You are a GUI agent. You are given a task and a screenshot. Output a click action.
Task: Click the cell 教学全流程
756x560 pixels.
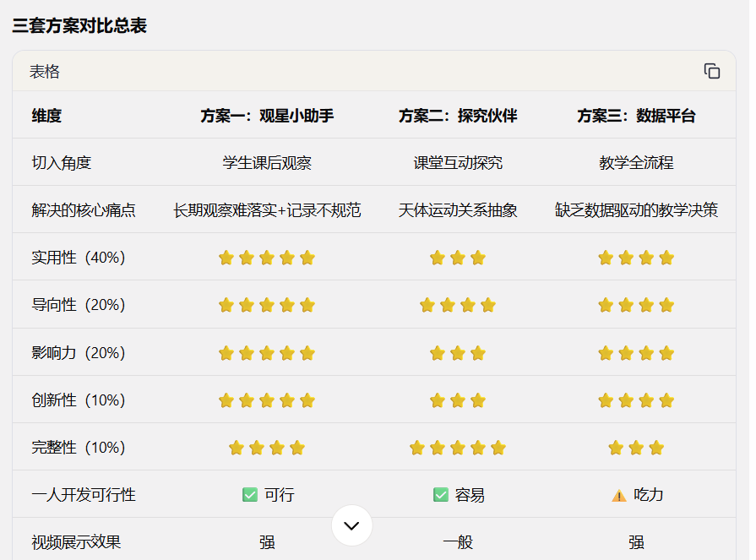coord(636,163)
